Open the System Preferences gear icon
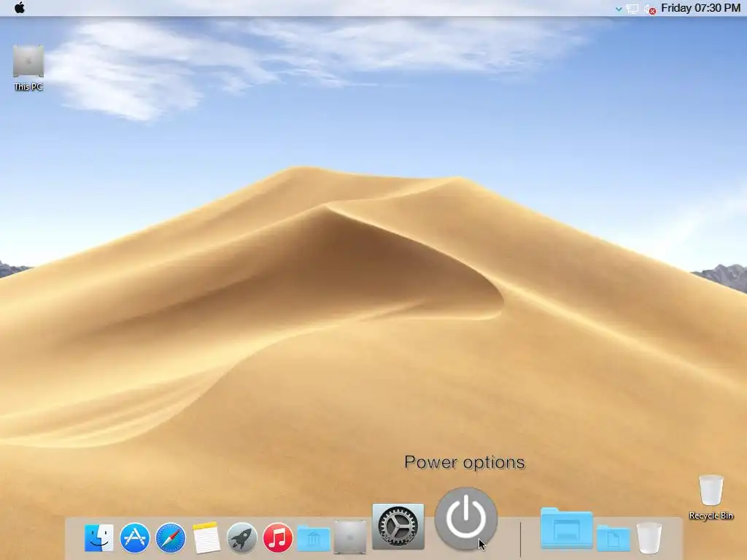This screenshot has height=560, width=747. (x=398, y=526)
